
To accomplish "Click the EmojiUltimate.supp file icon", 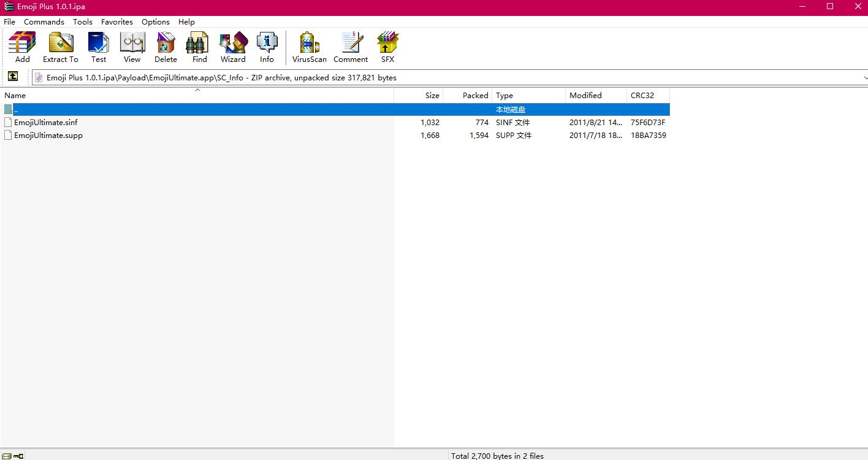I will coord(8,135).
